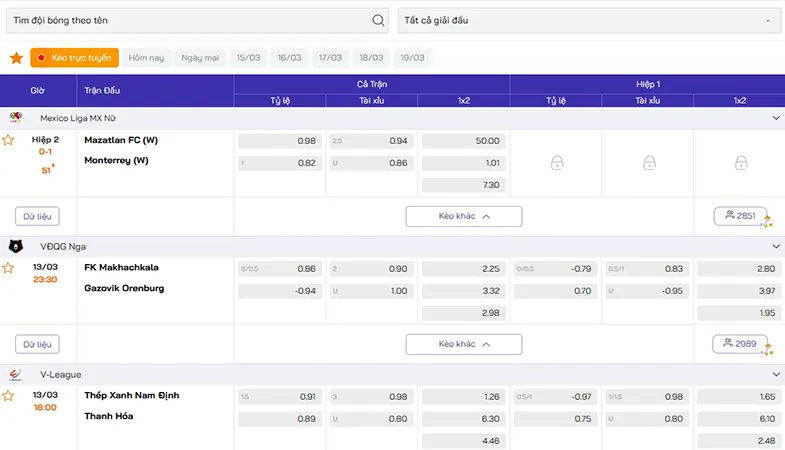Toggle favorite star for Thép Xanh Nam Định match

8,396
